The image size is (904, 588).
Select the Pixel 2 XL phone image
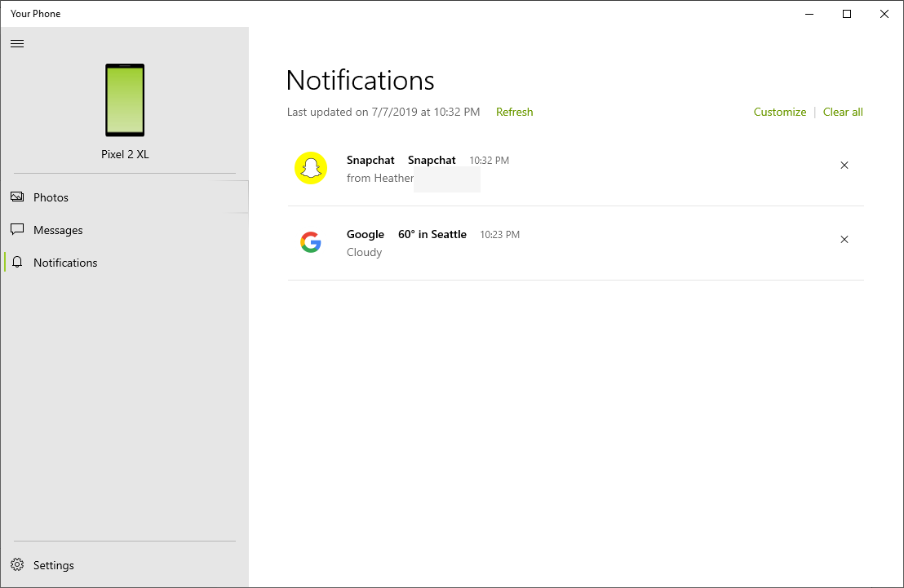[125, 99]
